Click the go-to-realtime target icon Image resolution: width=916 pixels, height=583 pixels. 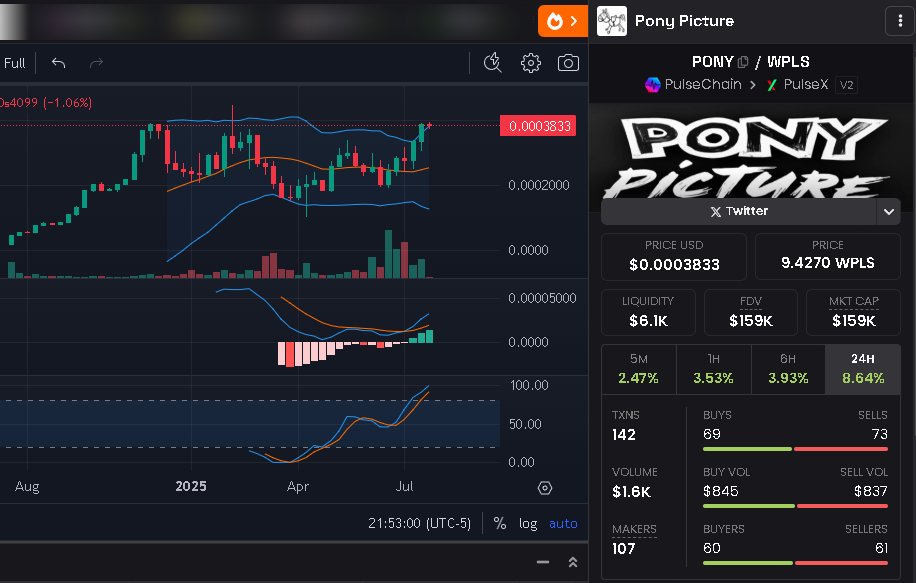[x=544, y=488]
